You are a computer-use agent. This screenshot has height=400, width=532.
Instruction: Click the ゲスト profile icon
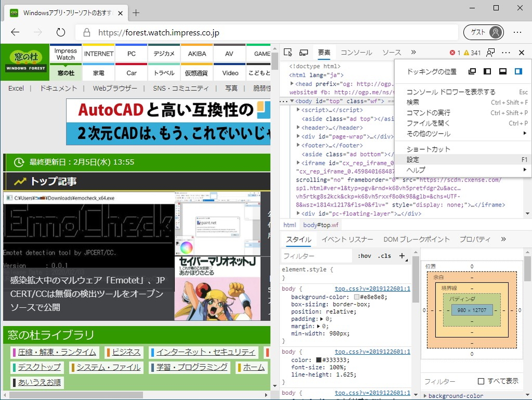pyautogui.click(x=483, y=32)
